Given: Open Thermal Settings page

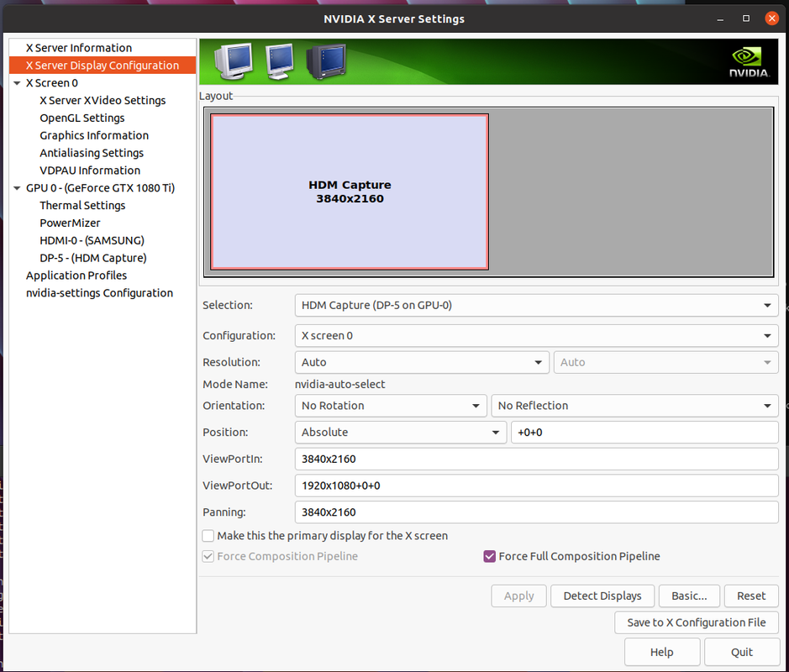Looking at the screenshot, I should [x=82, y=205].
